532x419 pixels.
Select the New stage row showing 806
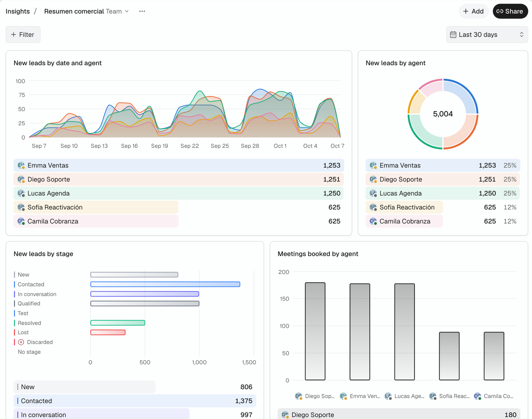tap(135, 387)
